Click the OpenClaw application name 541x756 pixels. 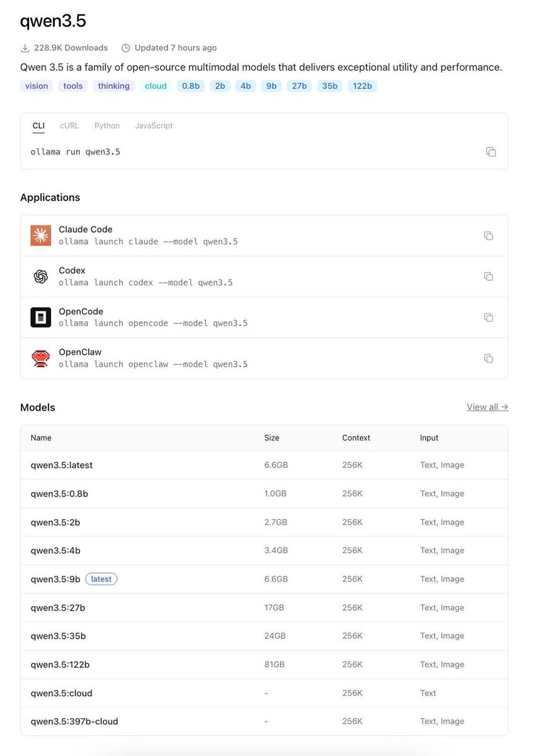click(x=80, y=352)
